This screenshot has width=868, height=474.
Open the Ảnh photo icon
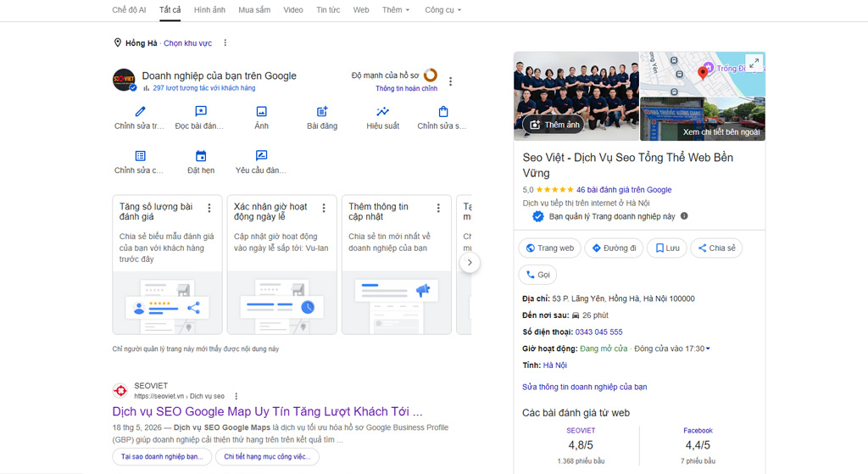coord(261,111)
